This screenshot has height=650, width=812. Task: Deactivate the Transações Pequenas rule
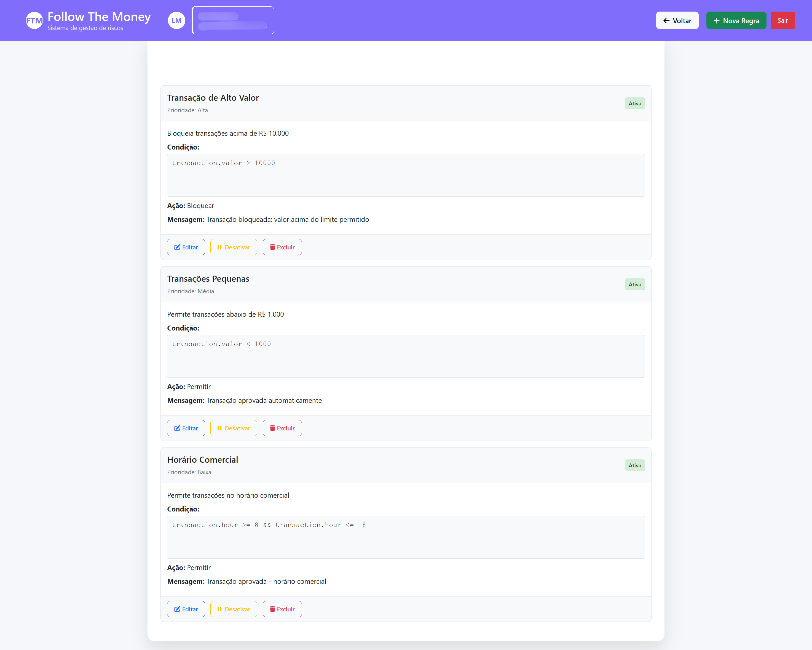point(234,428)
